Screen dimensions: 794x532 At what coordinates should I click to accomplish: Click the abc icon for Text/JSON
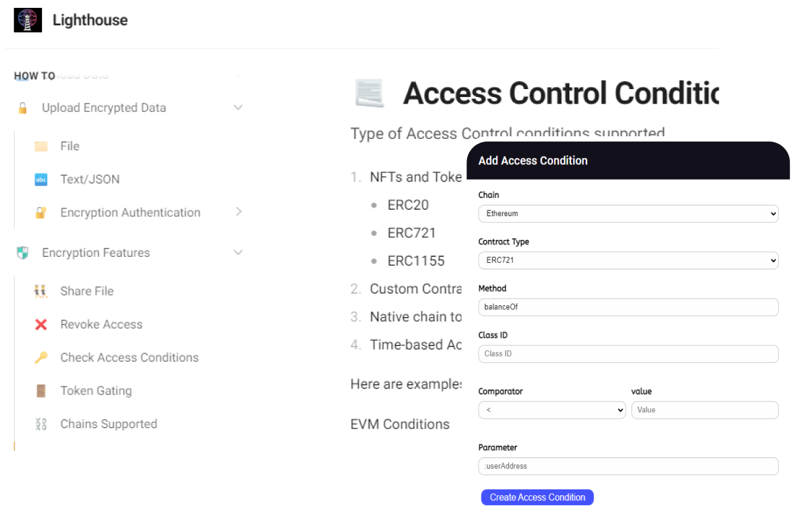point(41,180)
